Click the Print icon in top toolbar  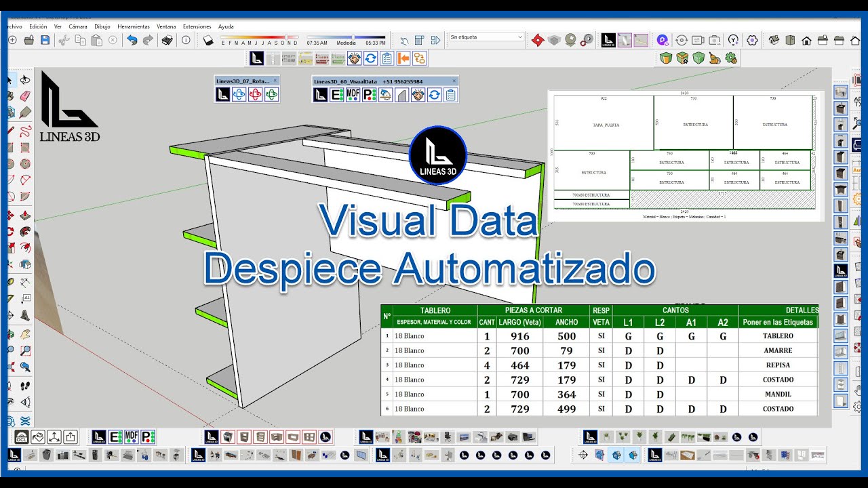click(x=167, y=40)
